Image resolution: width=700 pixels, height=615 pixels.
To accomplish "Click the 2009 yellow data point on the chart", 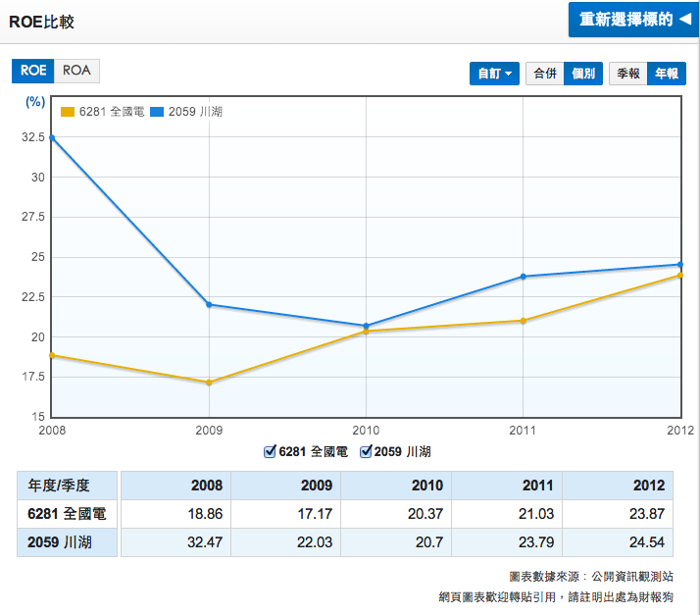I will [x=209, y=383].
